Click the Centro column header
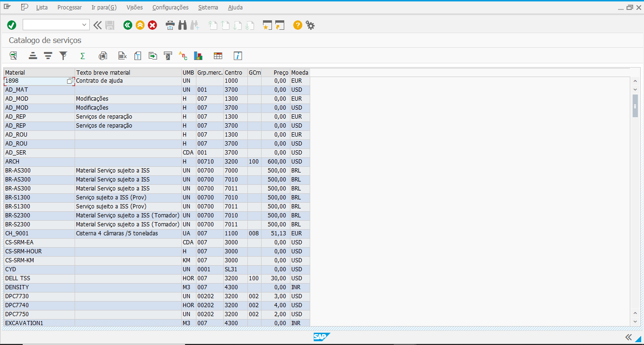The width and height of the screenshot is (644, 345). pos(236,72)
